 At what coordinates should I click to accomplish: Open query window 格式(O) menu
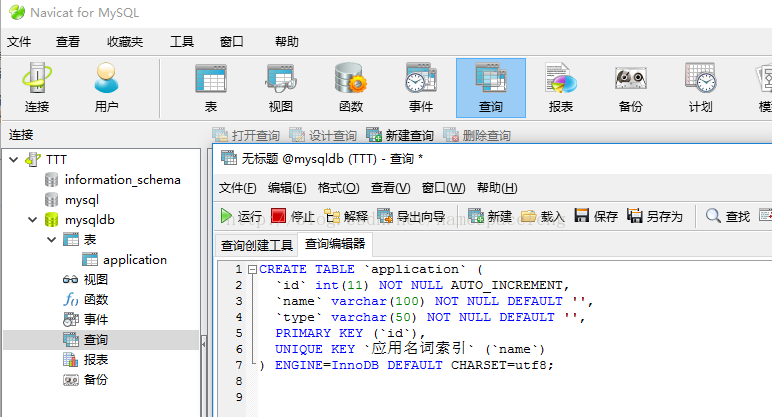click(338, 188)
